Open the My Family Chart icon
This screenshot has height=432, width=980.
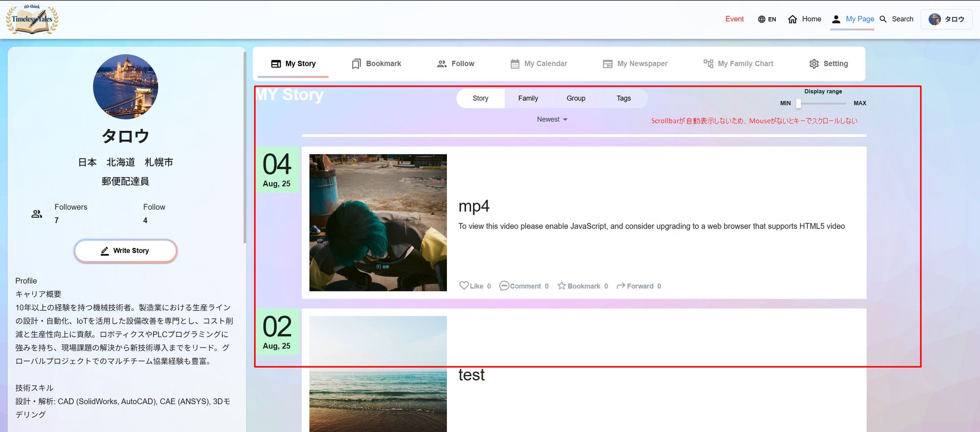point(708,64)
